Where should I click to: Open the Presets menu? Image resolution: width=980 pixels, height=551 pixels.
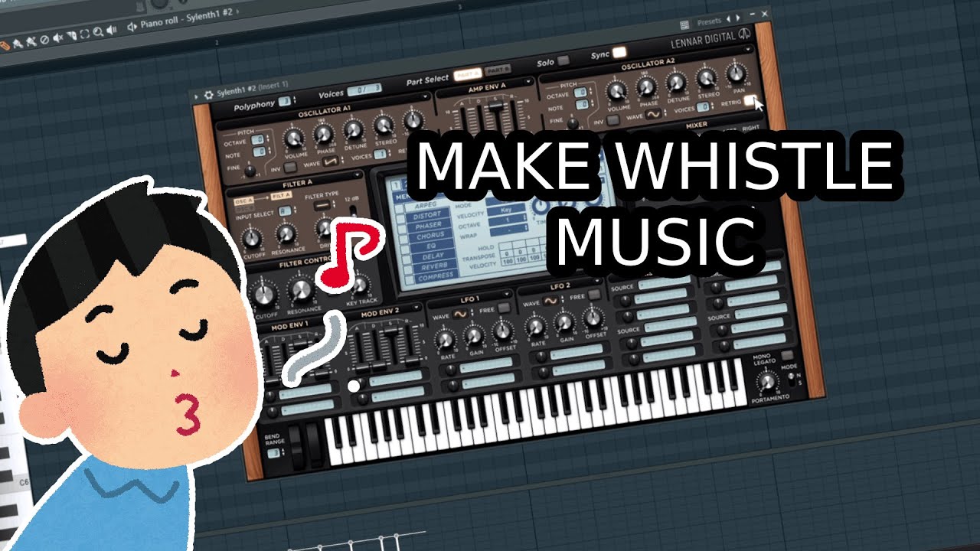click(x=710, y=22)
